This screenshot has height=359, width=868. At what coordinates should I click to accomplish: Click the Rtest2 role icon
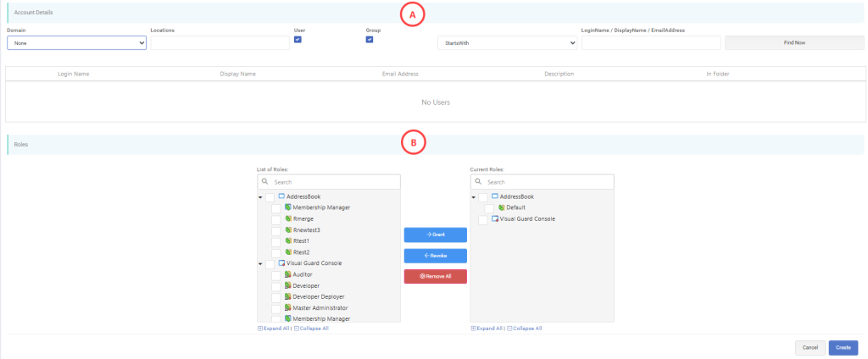pyautogui.click(x=288, y=251)
